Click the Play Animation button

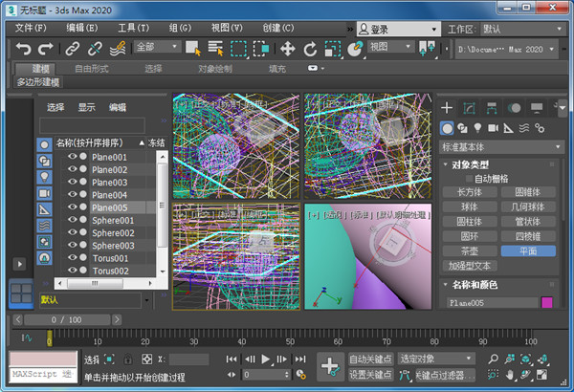tap(266, 359)
